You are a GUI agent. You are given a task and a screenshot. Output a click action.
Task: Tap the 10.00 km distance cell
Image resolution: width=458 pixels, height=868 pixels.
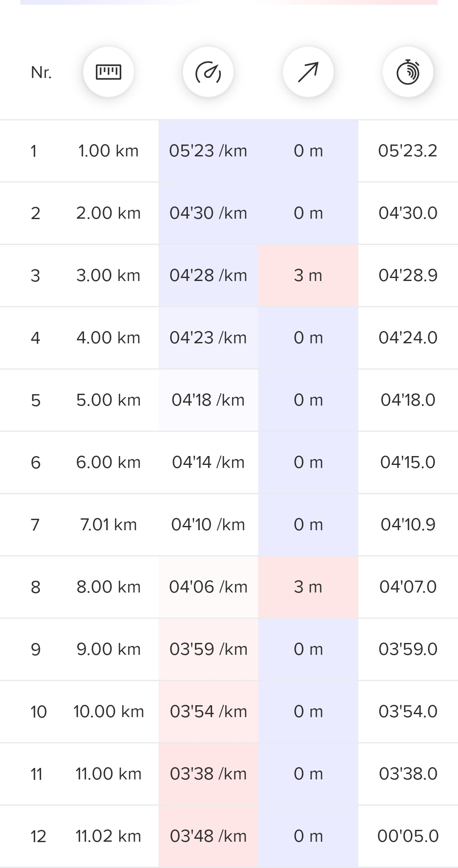coord(109,712)
